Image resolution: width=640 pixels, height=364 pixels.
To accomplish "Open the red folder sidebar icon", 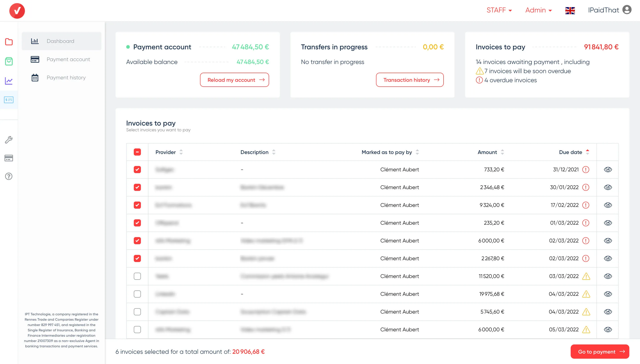I will pyautogui.click(x=9, y=42).
